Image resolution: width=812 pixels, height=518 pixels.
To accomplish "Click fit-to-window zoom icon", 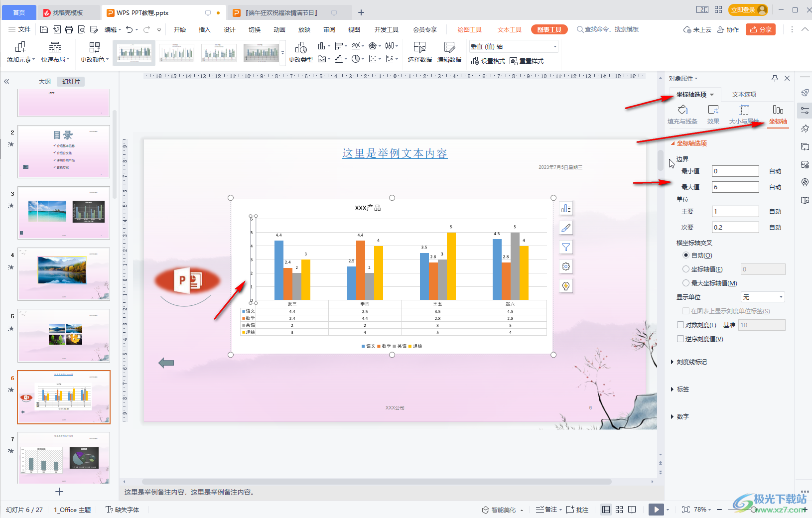I will point(686,509).
